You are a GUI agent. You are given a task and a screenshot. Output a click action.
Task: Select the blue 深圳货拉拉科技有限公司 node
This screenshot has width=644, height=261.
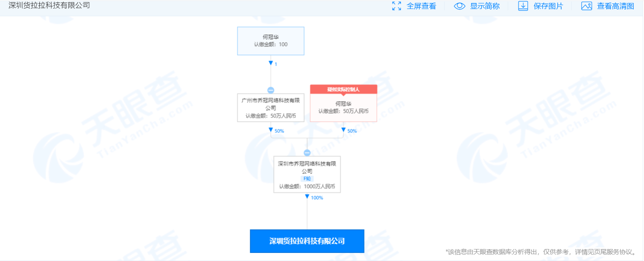point(307,240)
